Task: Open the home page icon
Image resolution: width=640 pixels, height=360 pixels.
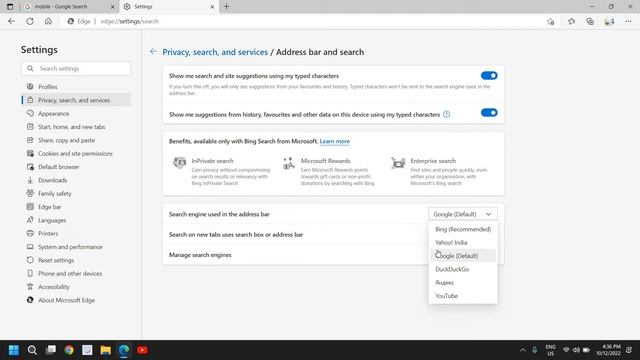Action: 48,21
